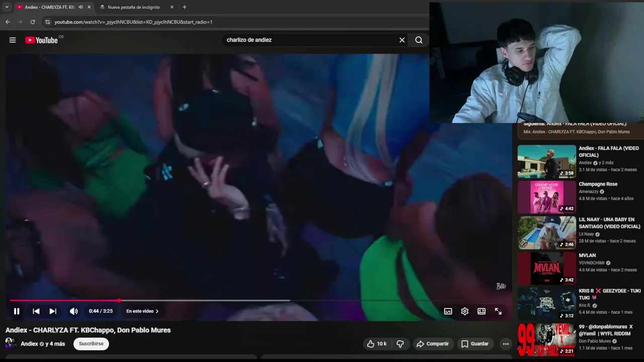Open player settings gear
The width and height of the screenshot is (644, 362).
pos(465,311)
